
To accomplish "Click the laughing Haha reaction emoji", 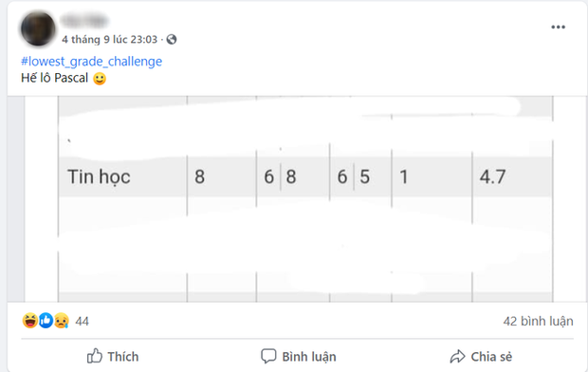I will pyautogui.click(x=30, y=321).
